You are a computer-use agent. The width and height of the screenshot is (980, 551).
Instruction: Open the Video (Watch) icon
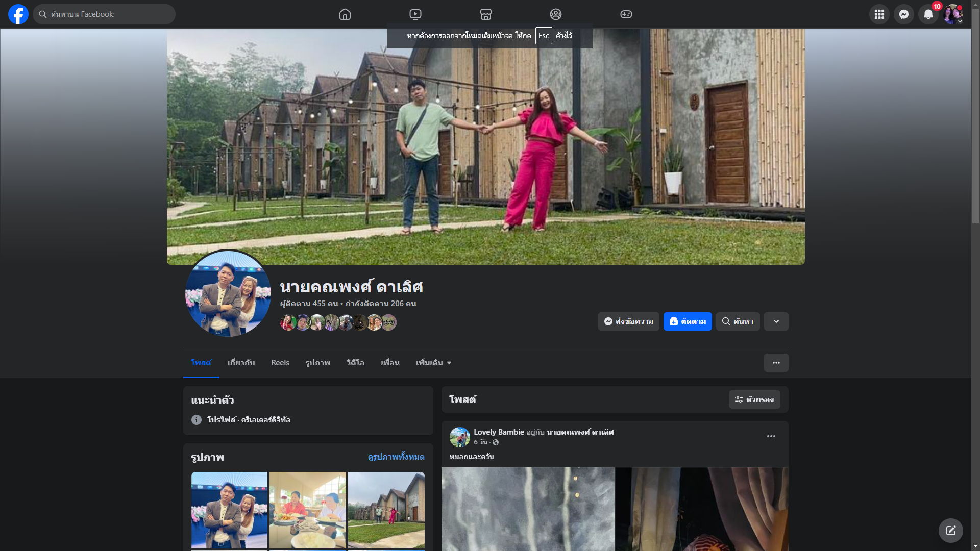pyautogui.click(x=415, y=14)
